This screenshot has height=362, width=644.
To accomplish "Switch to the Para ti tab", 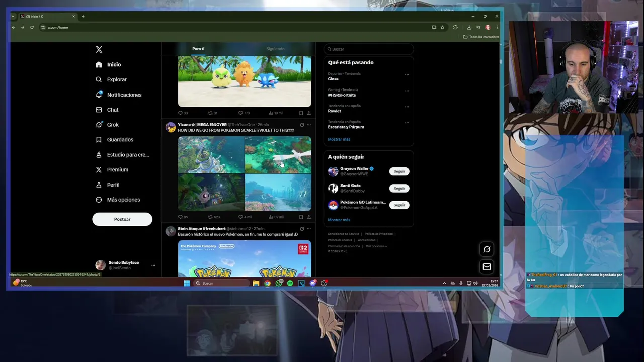I will 198,49.
